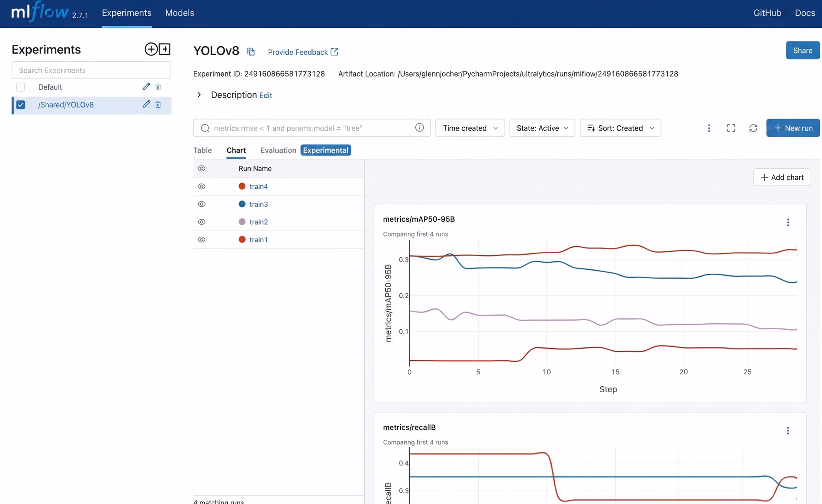Image resolution: width=822 pixels, height=504 pixels.
Task: Rename the Default experiment with its pencil icon
Action: (x=146, y=87)
